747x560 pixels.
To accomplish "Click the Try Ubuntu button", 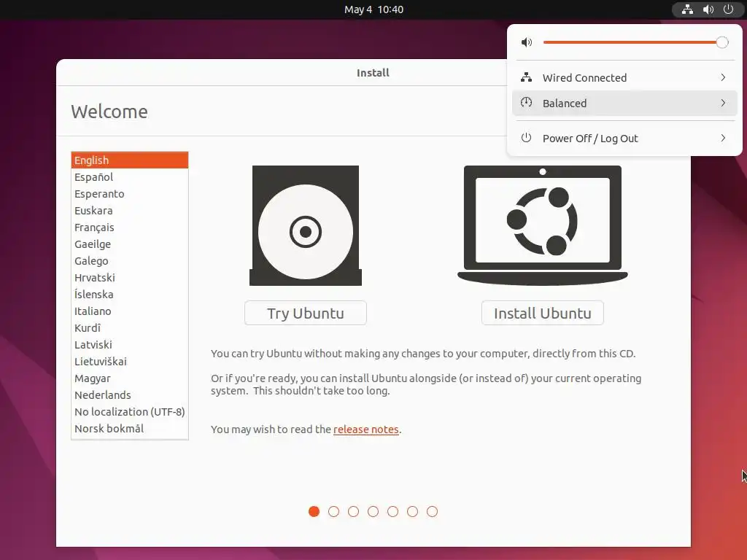I will point(306,313).
